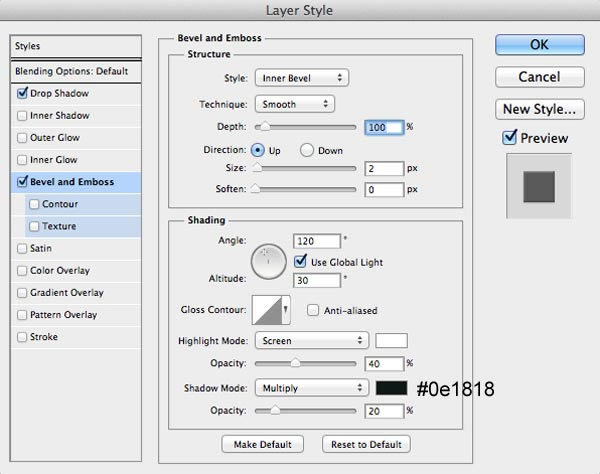Click the Depth percentage input field
Screen dimensions: 600x474
384,127
